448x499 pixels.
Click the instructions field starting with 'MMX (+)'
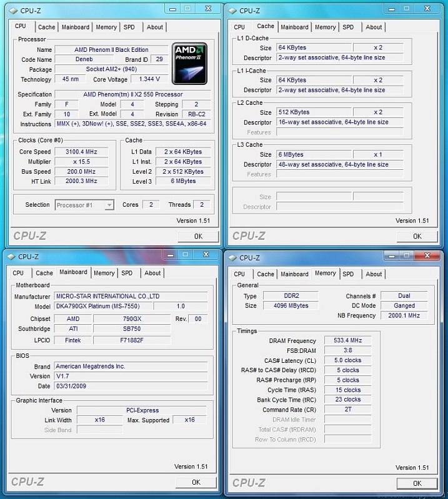pos(133,124)
